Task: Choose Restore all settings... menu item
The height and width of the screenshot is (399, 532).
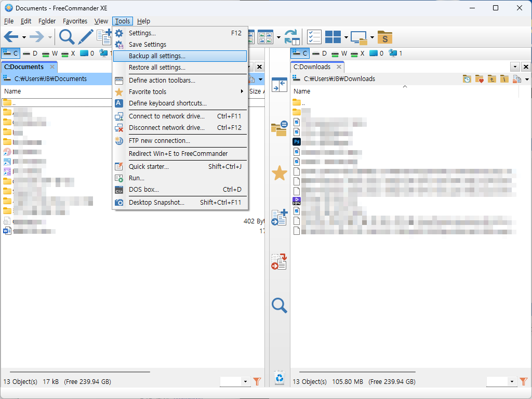Action: tap(180, 68)
